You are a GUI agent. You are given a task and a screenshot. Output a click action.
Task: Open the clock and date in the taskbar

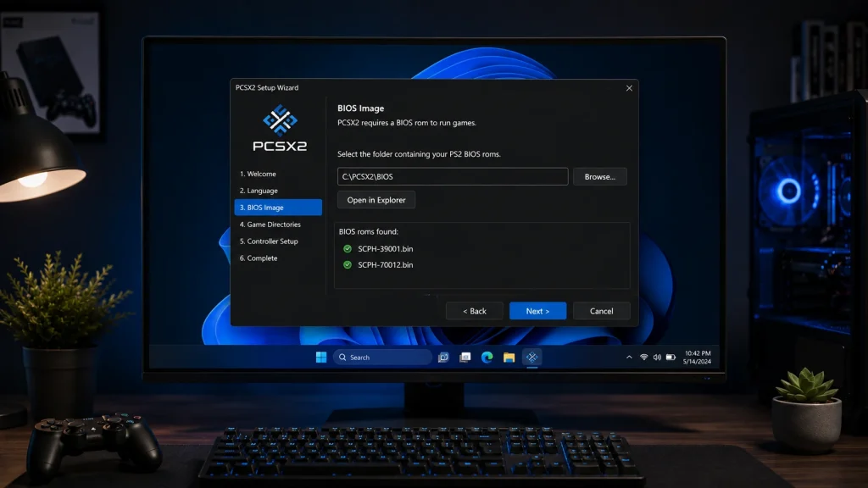[698, 358]
